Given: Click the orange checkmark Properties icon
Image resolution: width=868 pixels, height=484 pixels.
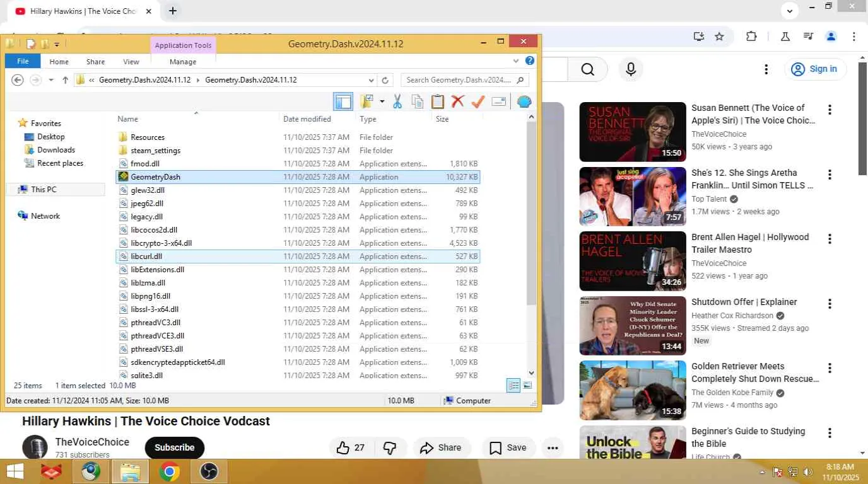Looking at the screenshot, I should pyautogui.click(x=478, y=101).
